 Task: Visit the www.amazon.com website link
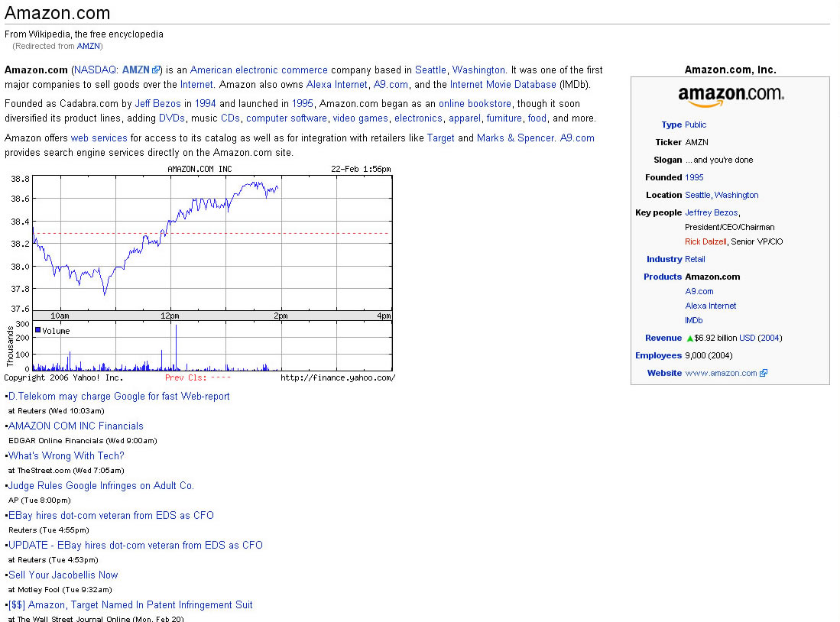pos(721,374)
